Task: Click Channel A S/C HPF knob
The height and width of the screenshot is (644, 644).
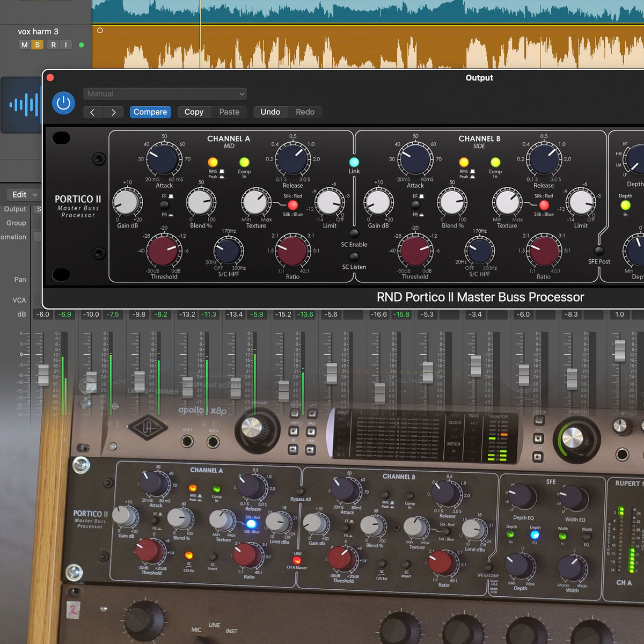Action: click(x=228, y=251)
